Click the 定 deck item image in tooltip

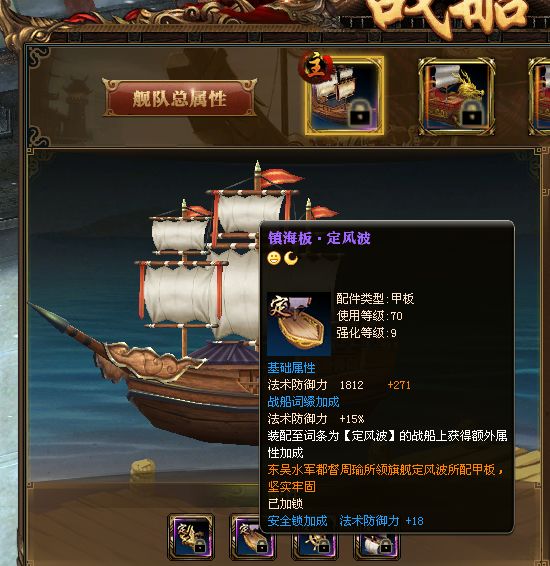299,324
